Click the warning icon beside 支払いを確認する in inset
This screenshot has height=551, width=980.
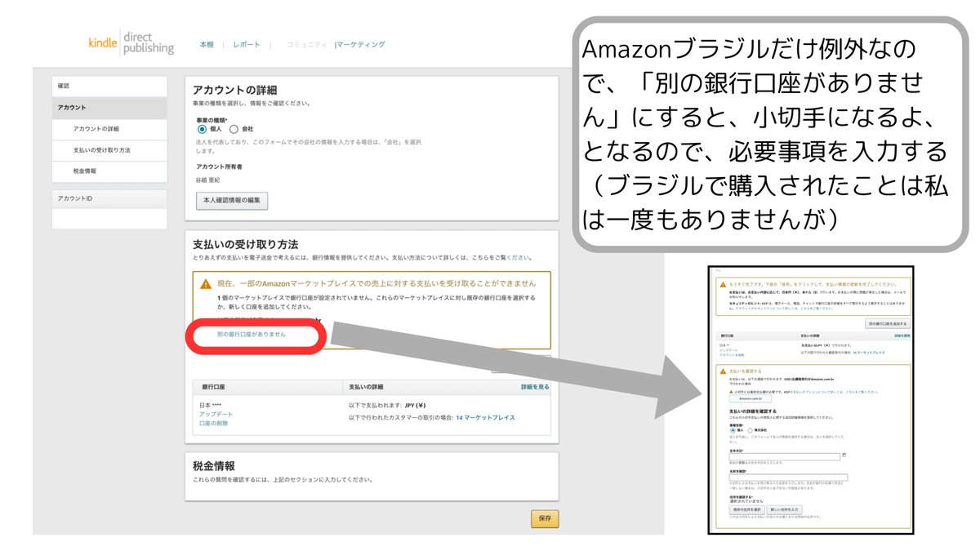click(x=722, y=371)
